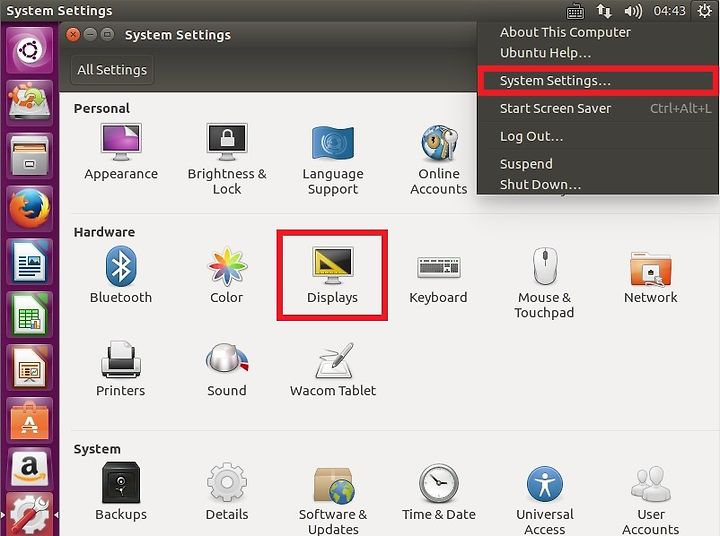Open the Files manager launcher icon
720x536 pixels.
point(30,155)
